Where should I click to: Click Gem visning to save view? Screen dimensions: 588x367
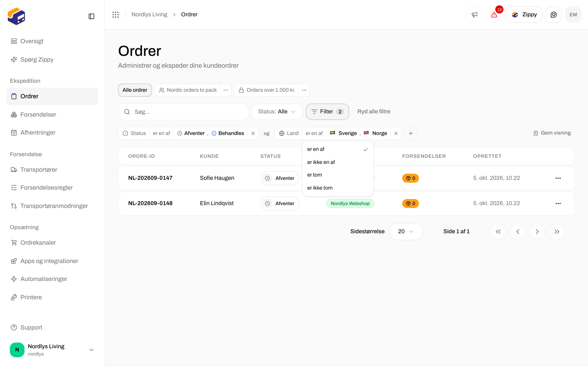click(552, 133)
